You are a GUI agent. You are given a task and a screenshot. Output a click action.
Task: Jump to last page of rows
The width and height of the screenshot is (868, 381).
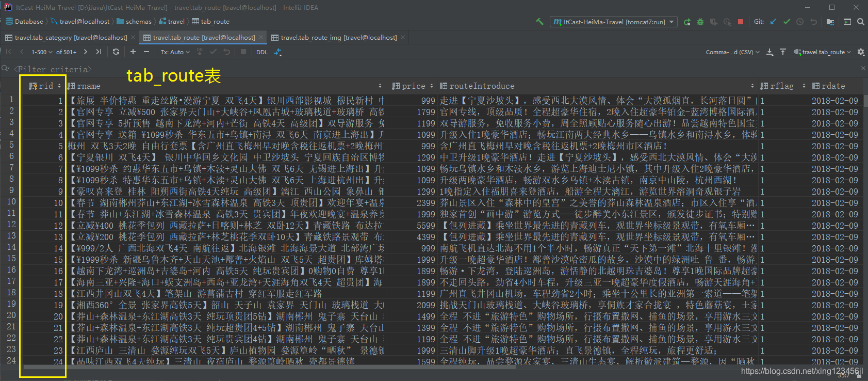99,52
